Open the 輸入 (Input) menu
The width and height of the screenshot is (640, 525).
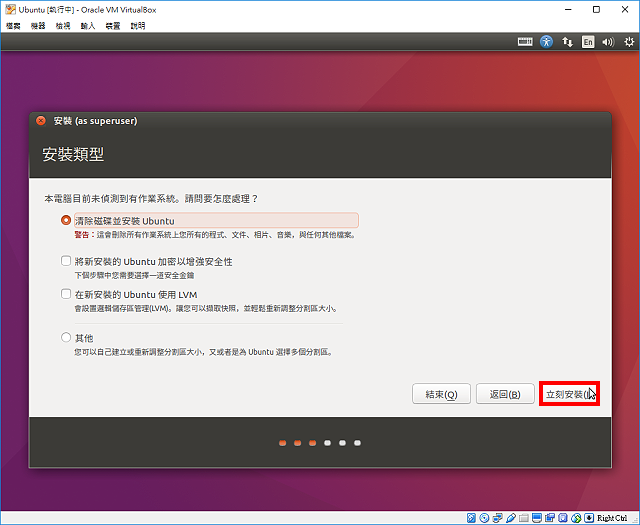(88, 26)
